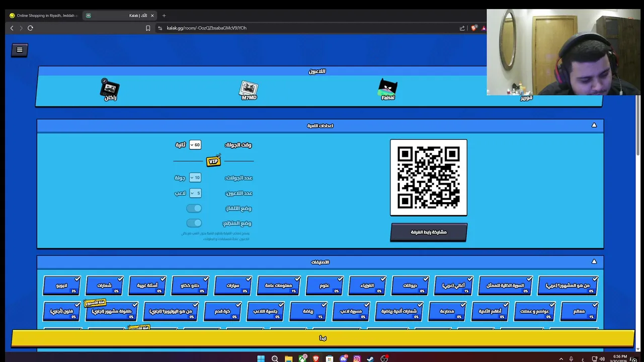Toggle وضع التلفاز switch
644x362 pixels.
194,208
